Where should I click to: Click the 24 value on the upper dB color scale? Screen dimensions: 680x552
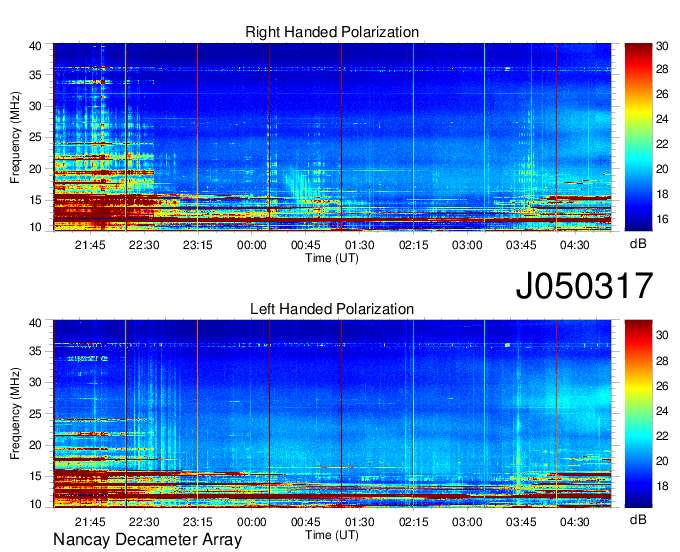coord(662,119)
